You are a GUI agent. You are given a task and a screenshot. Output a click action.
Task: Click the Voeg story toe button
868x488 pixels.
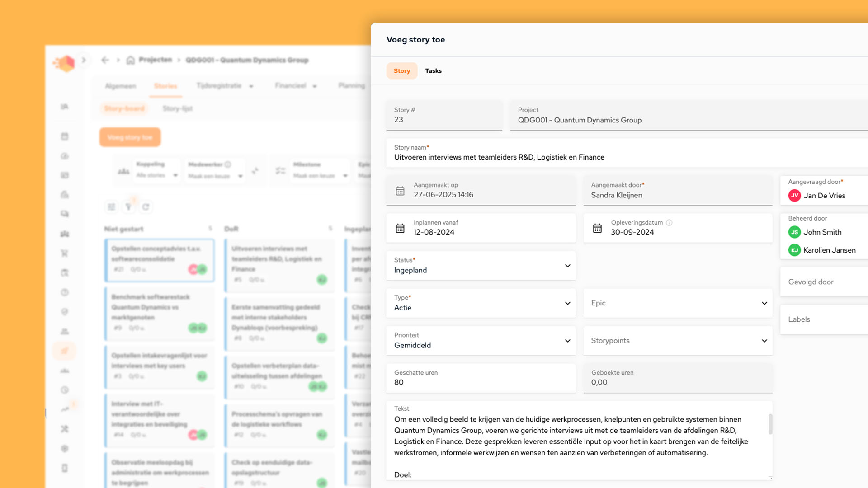click(x=130, y=137)
